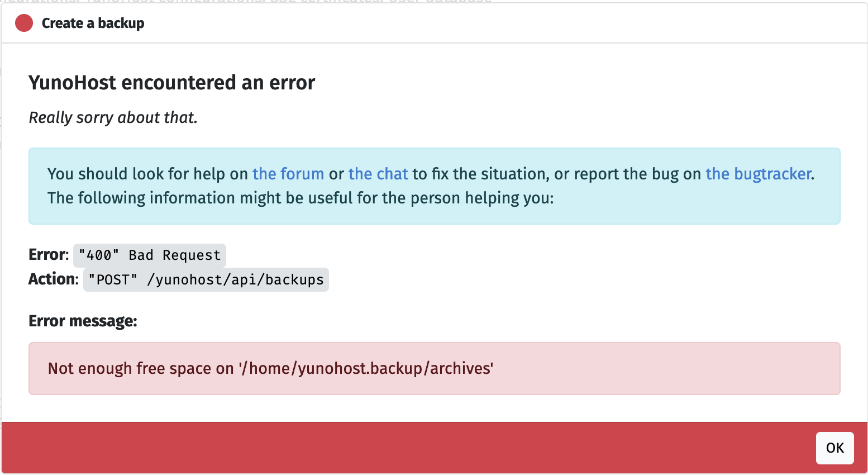
Task: Open the forum help link
Action: (288, 174)
